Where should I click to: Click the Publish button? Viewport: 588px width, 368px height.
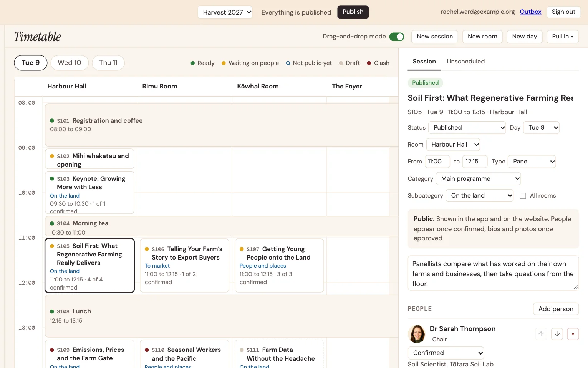(353, 12)
